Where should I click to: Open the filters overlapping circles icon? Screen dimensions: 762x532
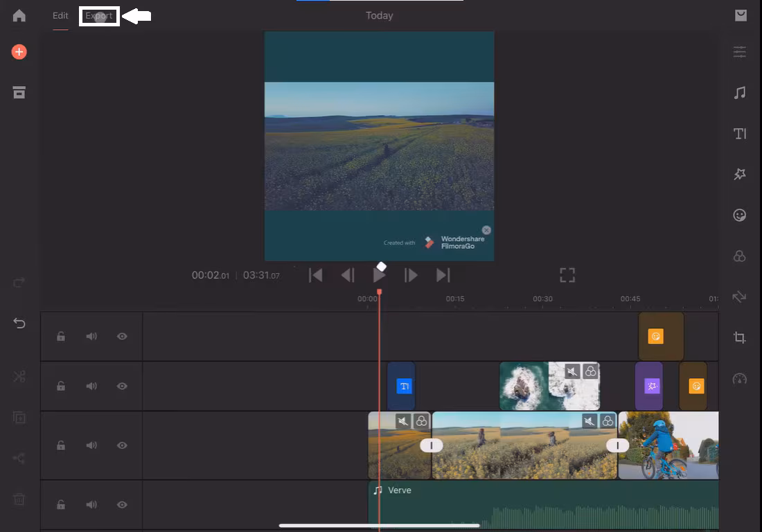[740, 256]
